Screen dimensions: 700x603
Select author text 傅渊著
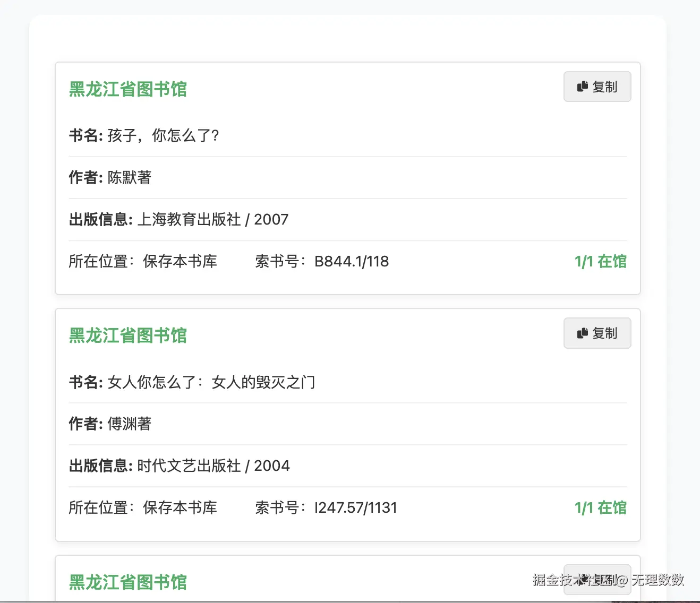130,424
